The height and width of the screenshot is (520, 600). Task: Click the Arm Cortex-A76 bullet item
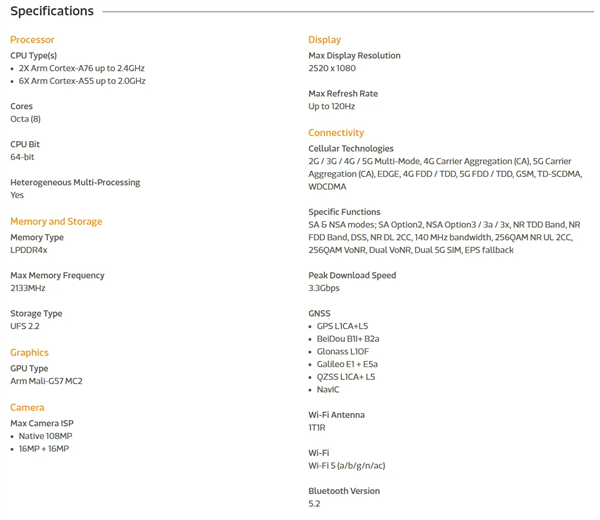[x=82, y=68]
